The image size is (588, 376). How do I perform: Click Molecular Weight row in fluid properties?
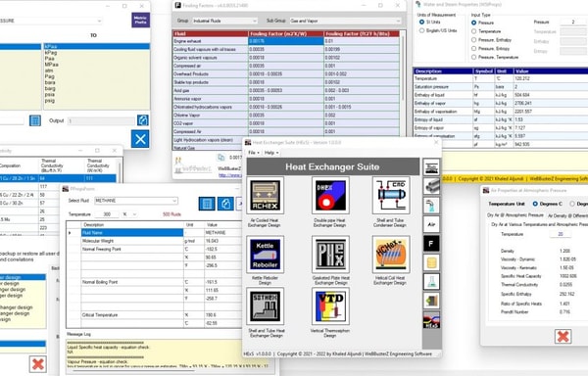click(155, 241)
